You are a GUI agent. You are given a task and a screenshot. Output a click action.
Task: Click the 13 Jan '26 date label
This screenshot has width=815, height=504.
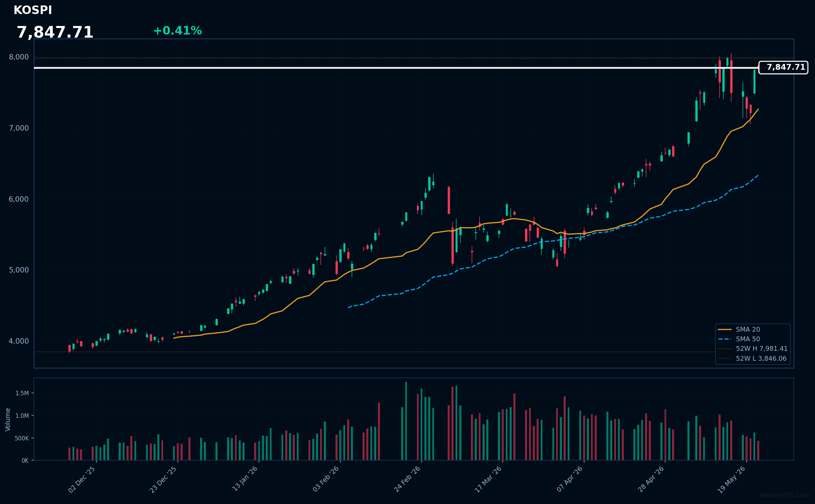pos(245,479)
